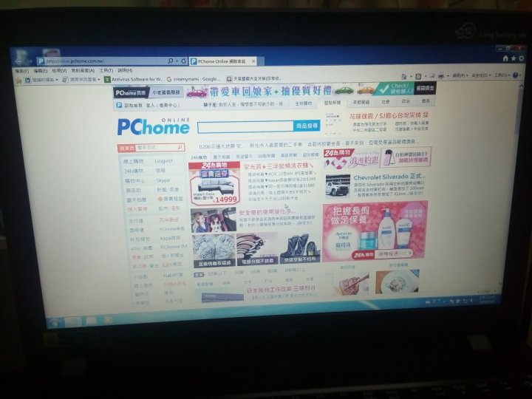Click the Add to favorites bar star icon

[18, 81]
